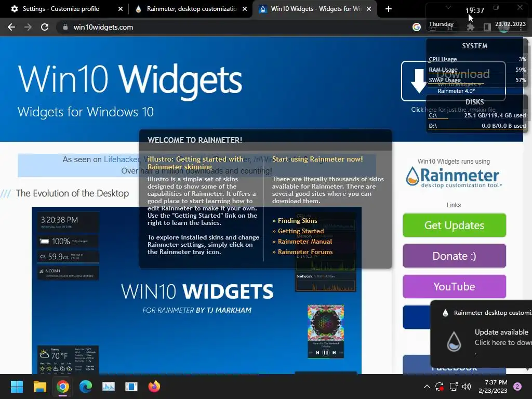Screen dimensions: 532x399
Task: Close the Settings - Customize profile tab
Action: 121,9
